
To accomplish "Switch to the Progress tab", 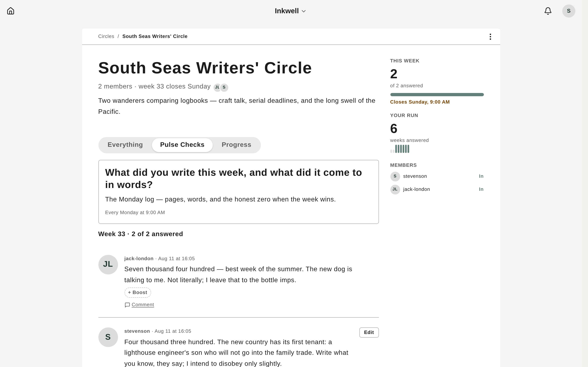I will [236, 145].
